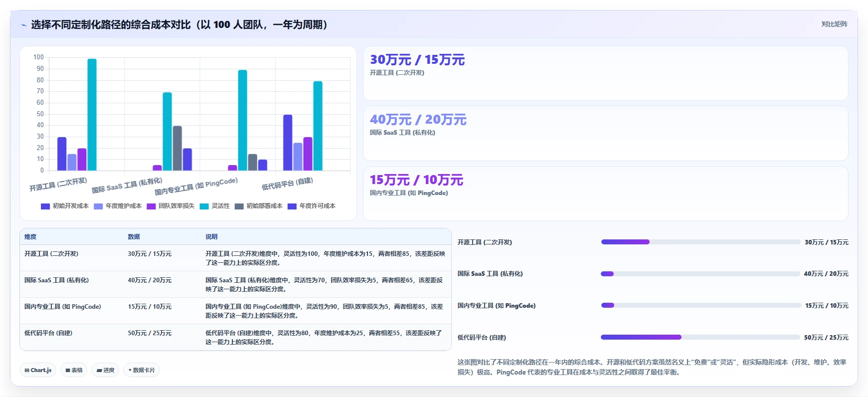The image size is (868, 397).
Task: Click the gray 初始部署成本 bar for 国际 SaaS 工具
Action: pyautogui.click(x=177, y=148)
